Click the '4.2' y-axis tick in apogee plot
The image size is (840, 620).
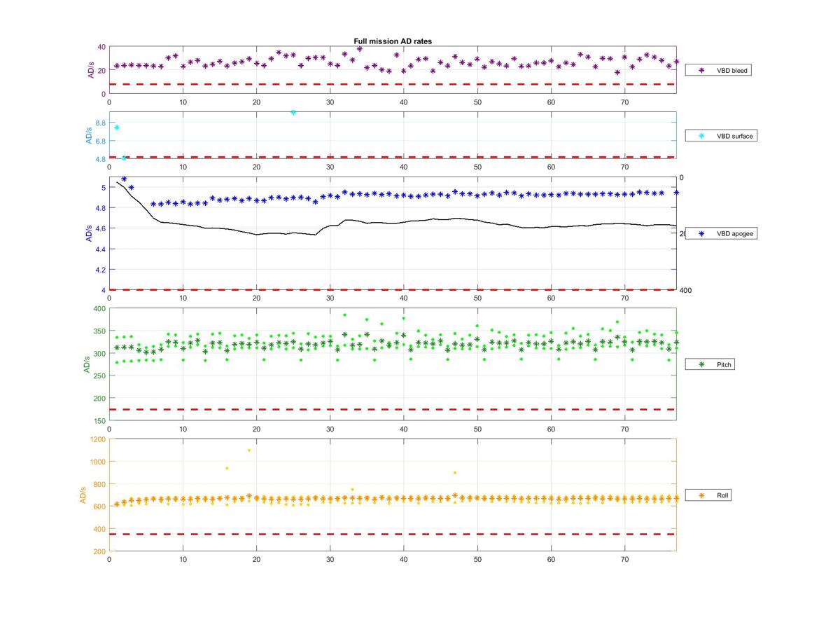[x=101, y=270]
